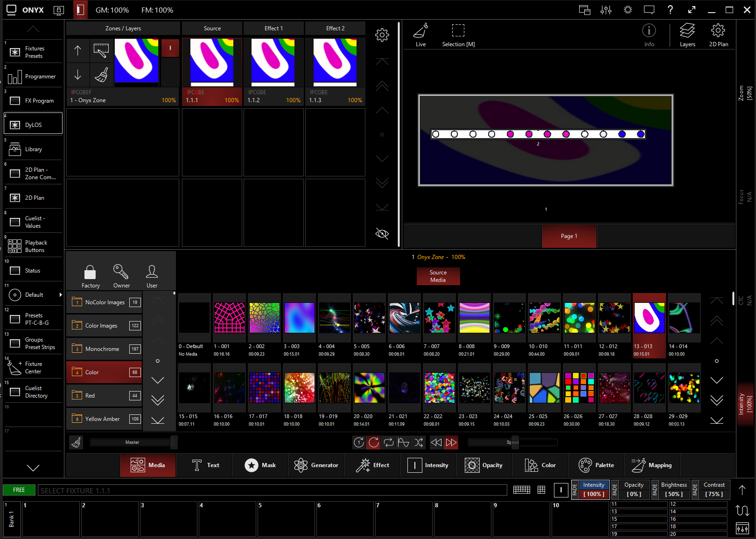The image size is (756, 539).
Task: Click the lock console icon
Action: (x=59, y=10)
